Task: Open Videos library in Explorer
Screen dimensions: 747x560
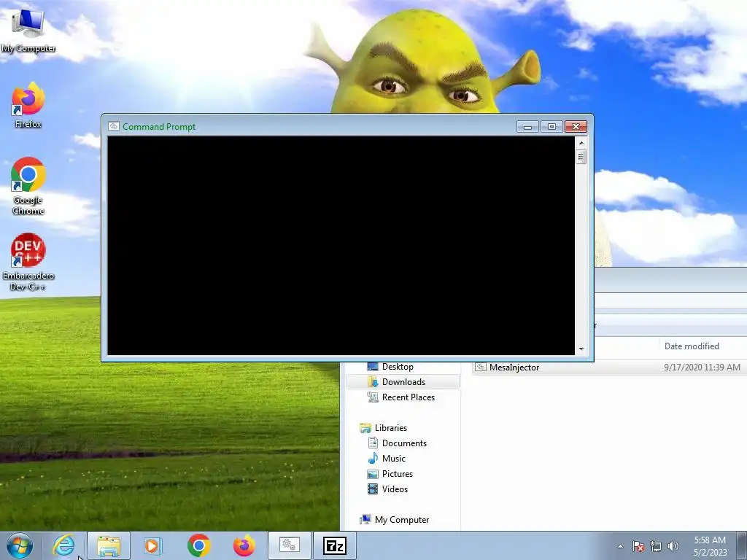Action: pyautogui.click(x=388, y=489)
